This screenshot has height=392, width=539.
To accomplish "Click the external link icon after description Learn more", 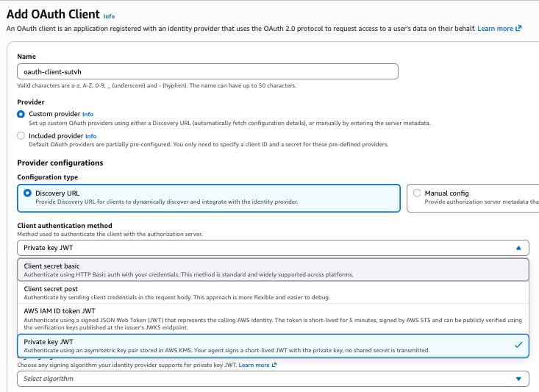I will (518, 28).
